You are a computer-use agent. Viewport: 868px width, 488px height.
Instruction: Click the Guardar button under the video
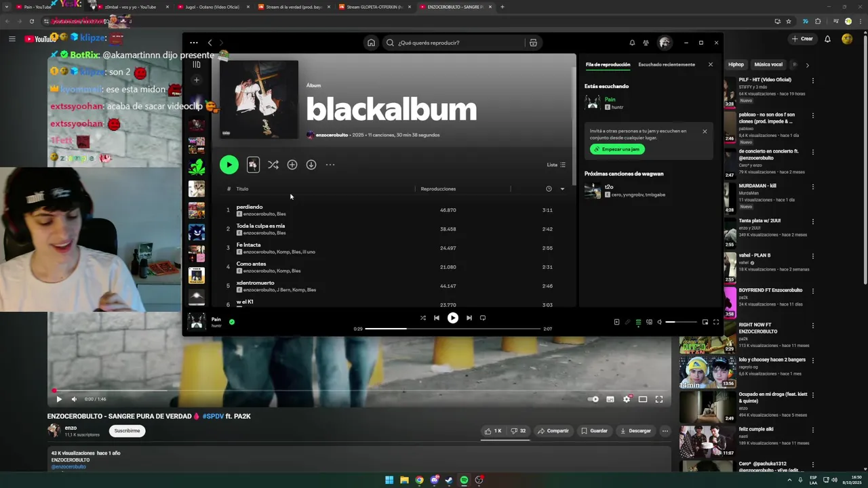(595, 430)
